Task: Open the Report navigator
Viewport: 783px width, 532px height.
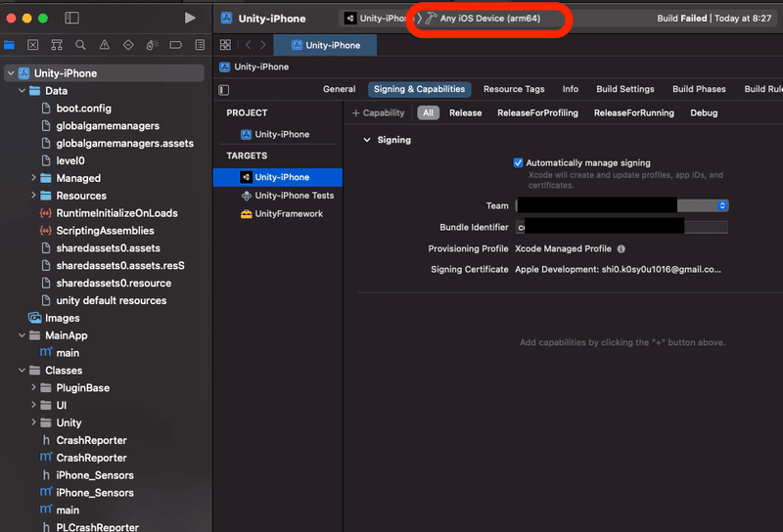Action: [x=200, y=45]
